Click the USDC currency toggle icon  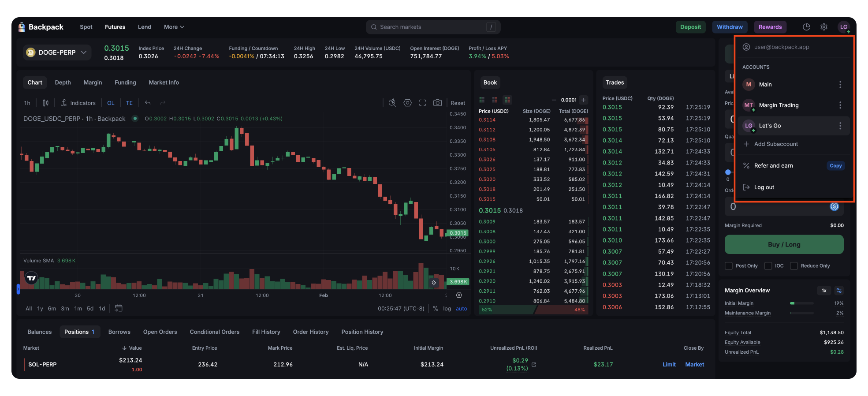pos(834,206)
